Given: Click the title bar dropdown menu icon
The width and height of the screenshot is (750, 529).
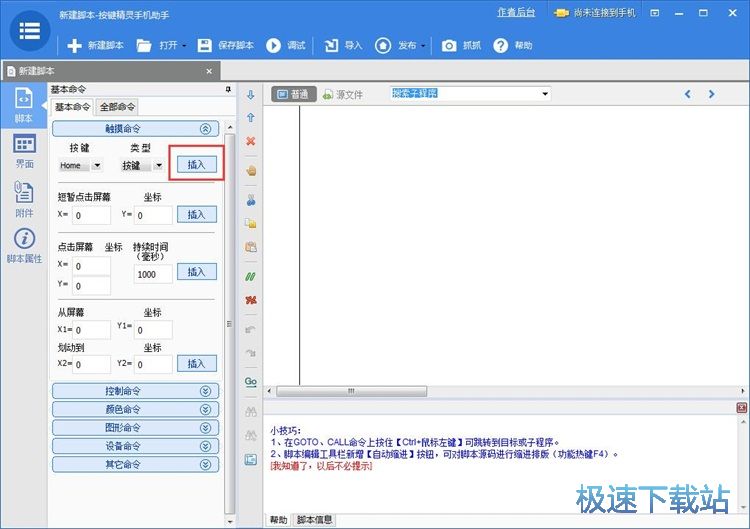Looking at the screenshot, I should (655, 13).
